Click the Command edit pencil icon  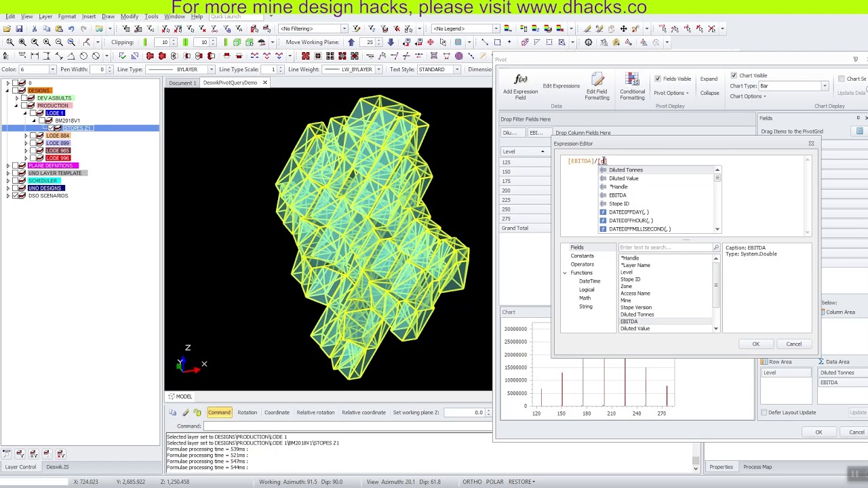[x=185, y=412]
